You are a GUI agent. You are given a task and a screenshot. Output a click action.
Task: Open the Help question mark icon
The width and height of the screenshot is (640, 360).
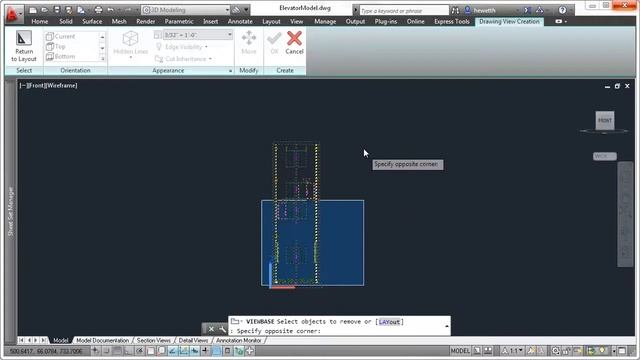click(x=562, y=11)
